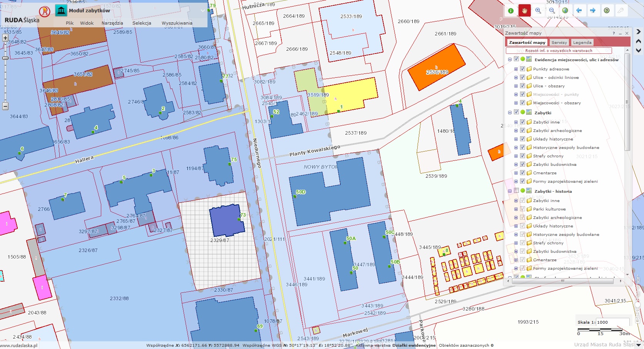Click folder icon of Strefy ochrony under Zabytki

[529, 156]
